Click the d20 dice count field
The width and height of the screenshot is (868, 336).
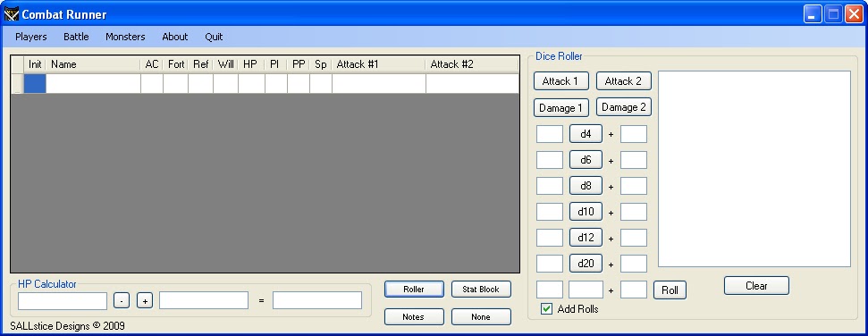550,264
